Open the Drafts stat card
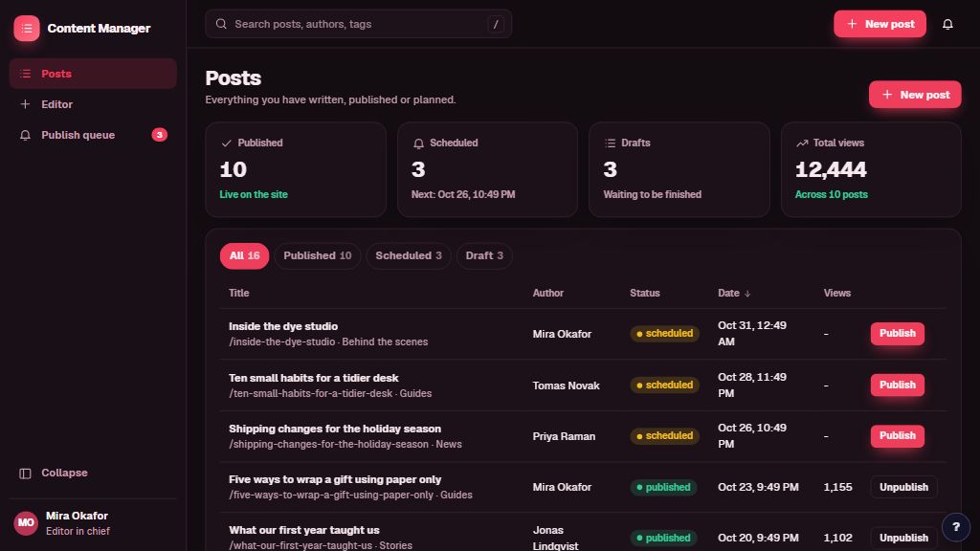This screenshot has width=980, height=551. (679, 169)
